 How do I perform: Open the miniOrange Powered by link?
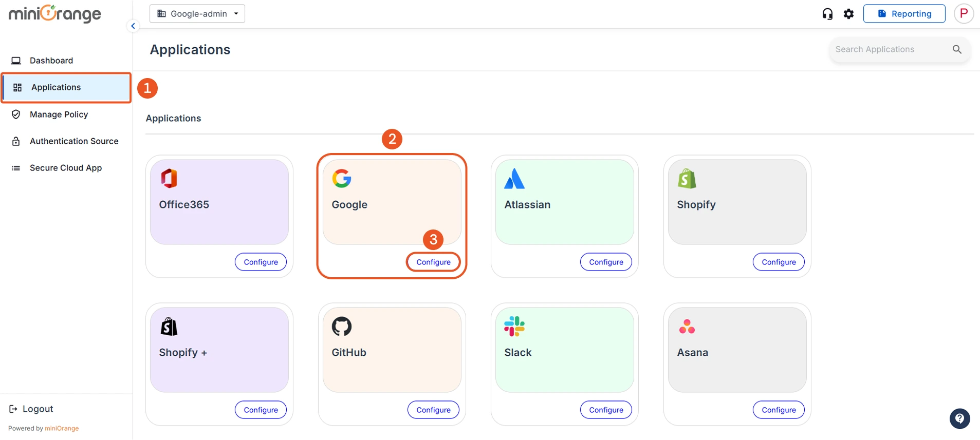pos(62,428)
